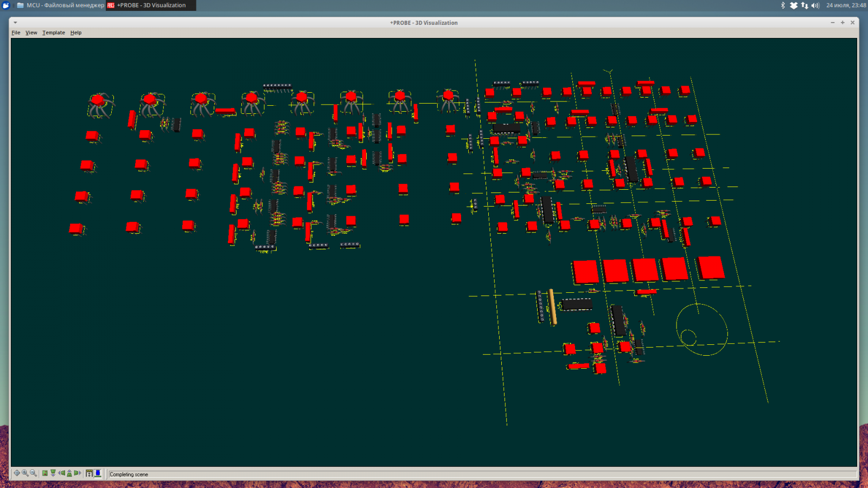Zoom in with the plus magnifier icon
Image resolution: width=868 pixels, height=488 pixels.
pos(25,473)
